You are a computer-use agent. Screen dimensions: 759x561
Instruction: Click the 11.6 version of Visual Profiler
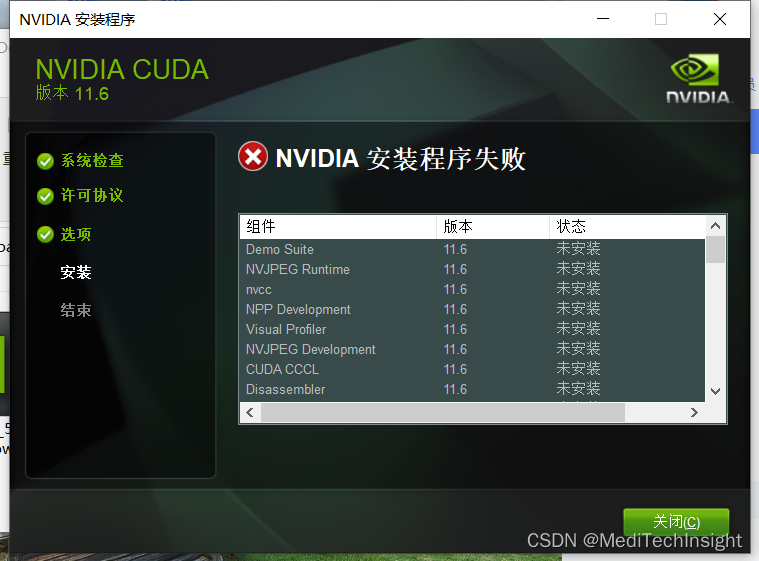pyautogui.click(x=455, y=329)
